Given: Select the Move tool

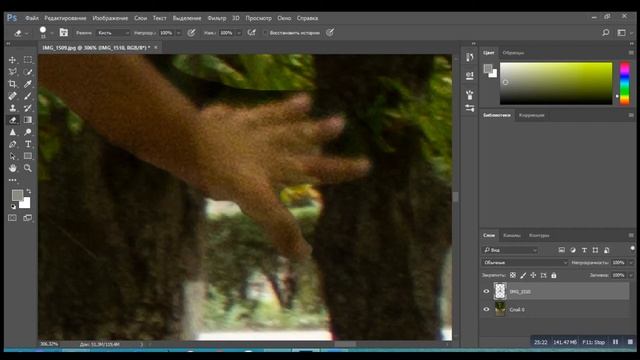Looking at the screenshot, I should (x=13, y=60).
